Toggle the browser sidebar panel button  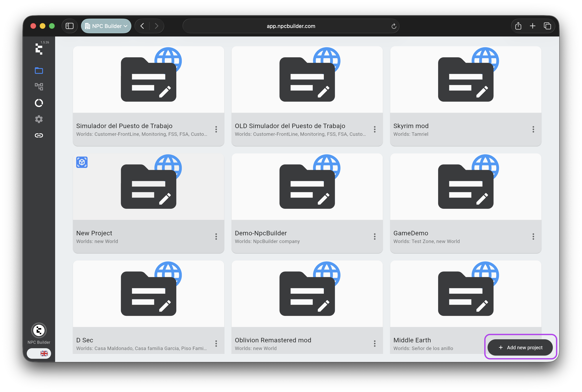[70, 26]
